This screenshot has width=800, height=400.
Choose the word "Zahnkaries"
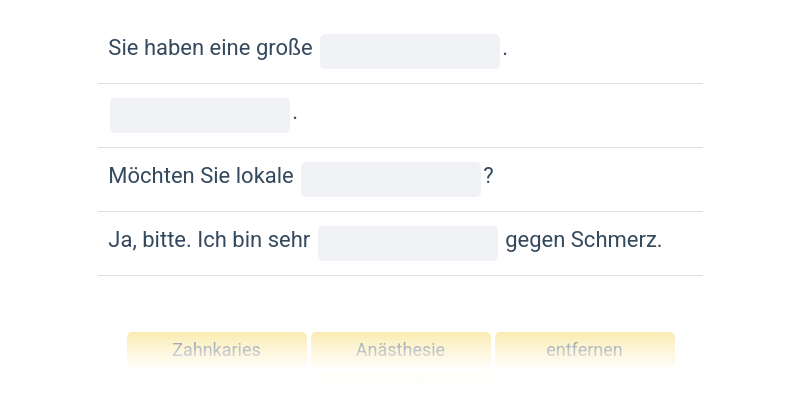[216, 350]
